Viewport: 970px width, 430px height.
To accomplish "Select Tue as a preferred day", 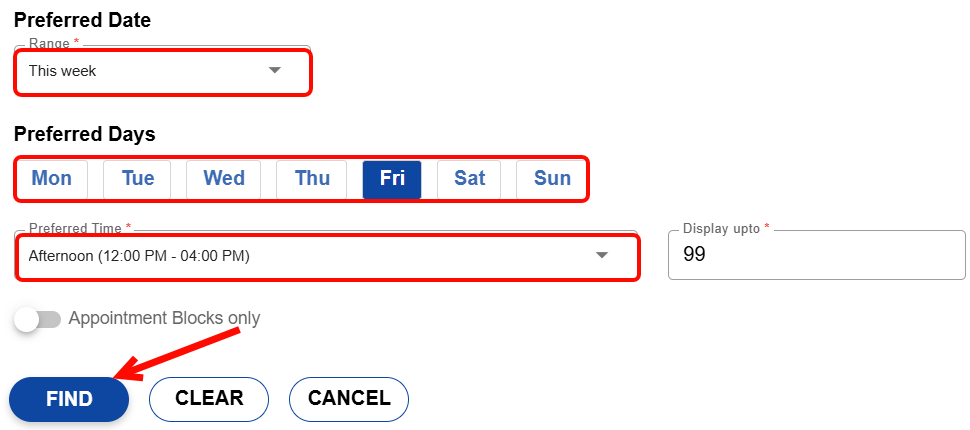I will tap(138, 179).
